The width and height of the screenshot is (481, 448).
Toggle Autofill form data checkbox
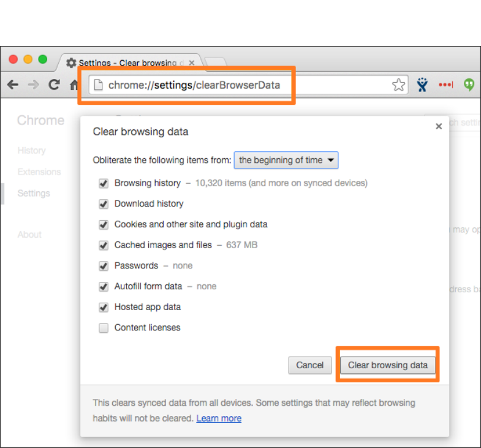coord(104,287)
